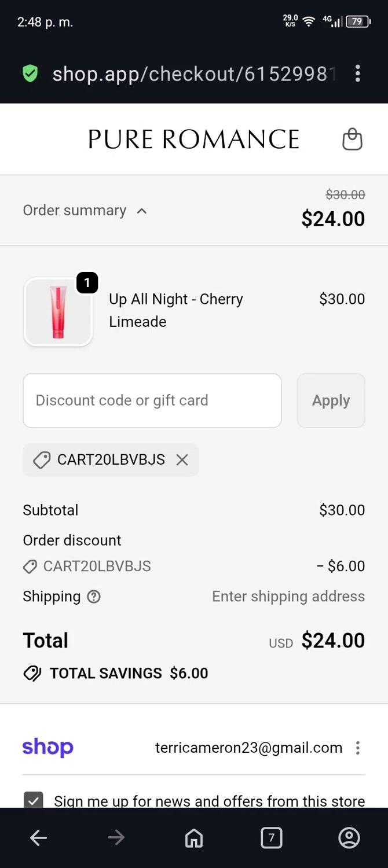Screen dimensions: 388x868
Task: Go back using browser back arrow
Action: click(x=38, y=837)
